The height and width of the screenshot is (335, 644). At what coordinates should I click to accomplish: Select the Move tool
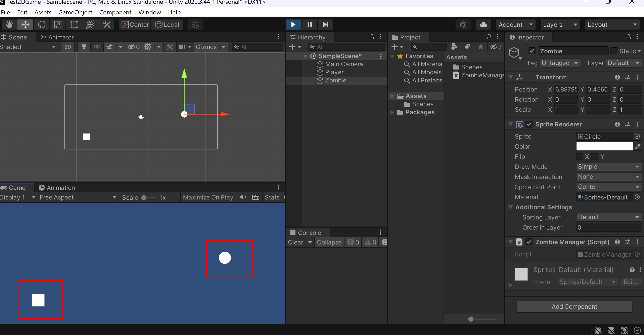(x=26, y=25)
